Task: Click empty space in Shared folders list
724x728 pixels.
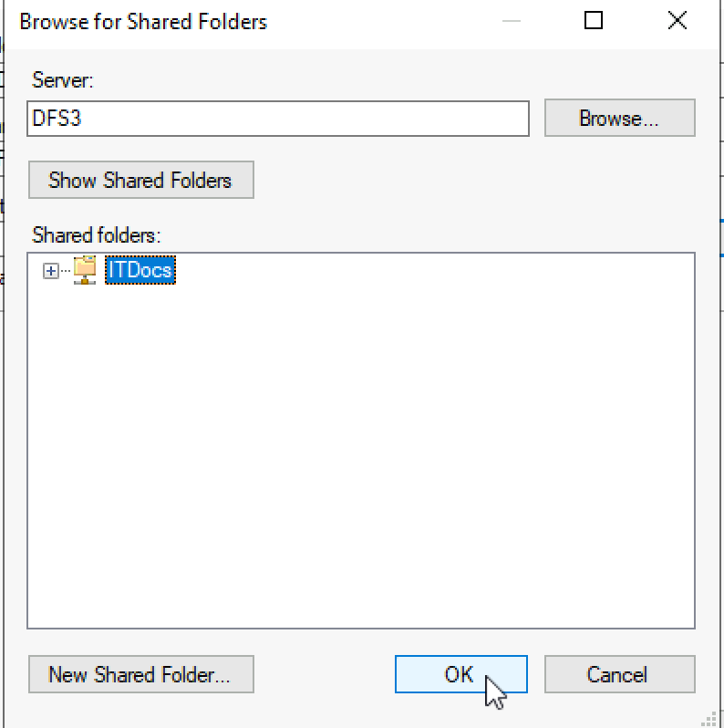Action: [x=361, y=455]
